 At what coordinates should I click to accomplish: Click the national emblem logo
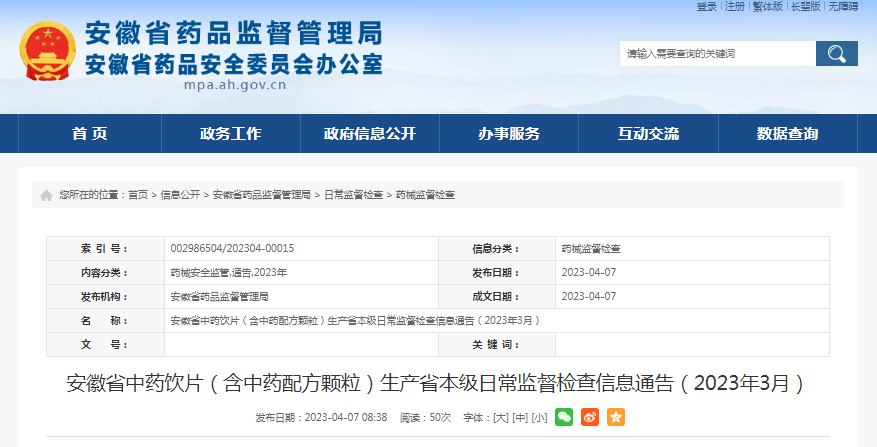[x=48, y=51]
